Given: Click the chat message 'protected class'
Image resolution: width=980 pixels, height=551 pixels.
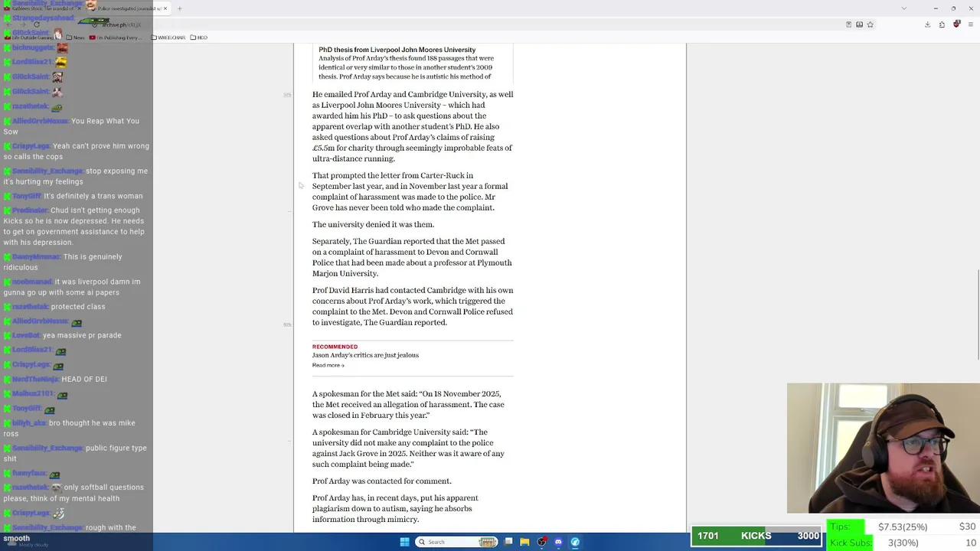Looking at the screenshot, I should (78, 306).
